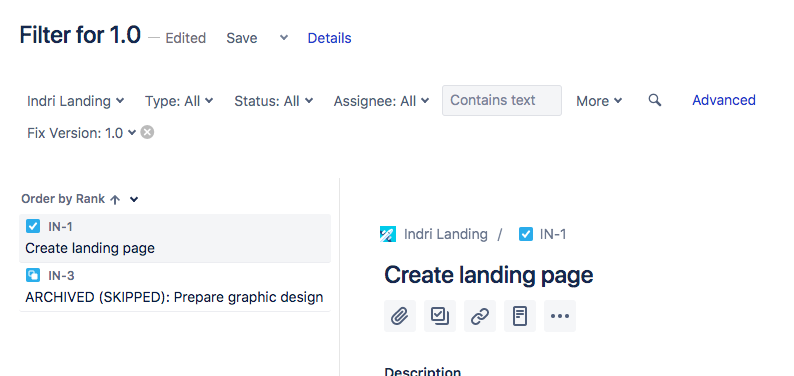Click the Save filter button

[x=242, y=38]
